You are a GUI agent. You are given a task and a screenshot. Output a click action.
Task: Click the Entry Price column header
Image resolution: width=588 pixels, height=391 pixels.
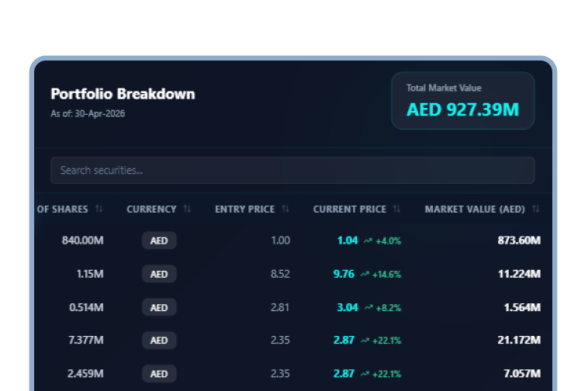[x=245, y=209]
